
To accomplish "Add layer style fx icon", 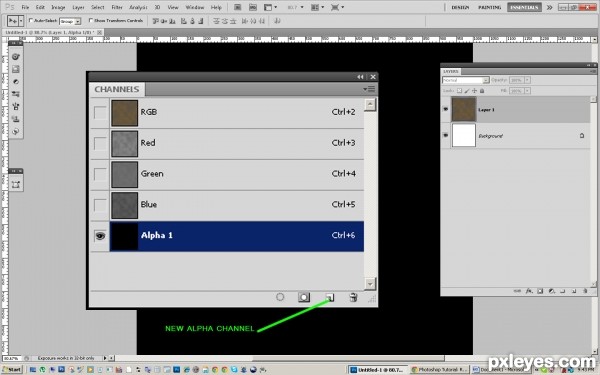I will [529, 291].
